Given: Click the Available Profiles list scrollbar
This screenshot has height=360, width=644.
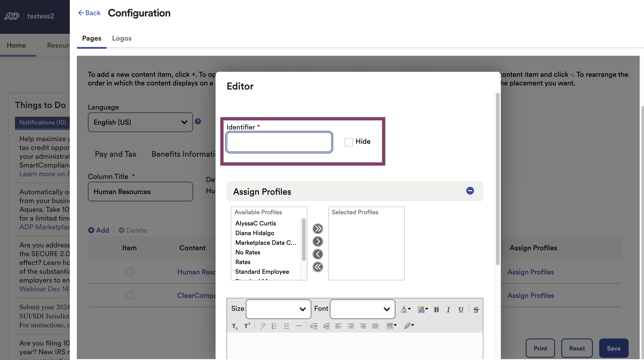Looking at the screenshot, I should coord(304,239).
